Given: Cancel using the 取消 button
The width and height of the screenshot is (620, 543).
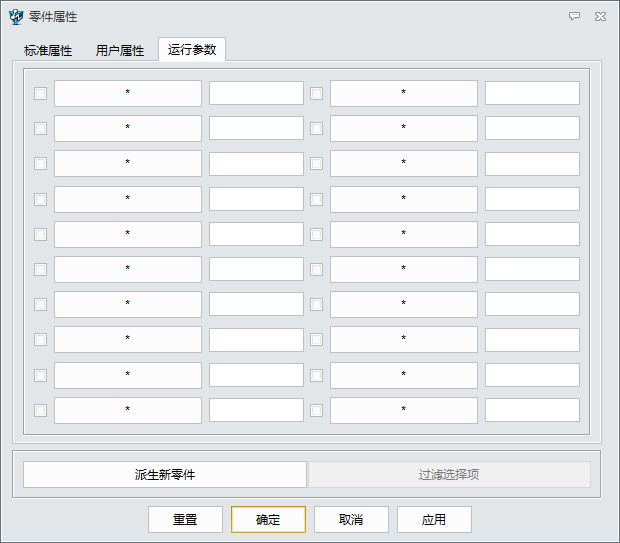Looking at the screenshot, I should [351, 520].
